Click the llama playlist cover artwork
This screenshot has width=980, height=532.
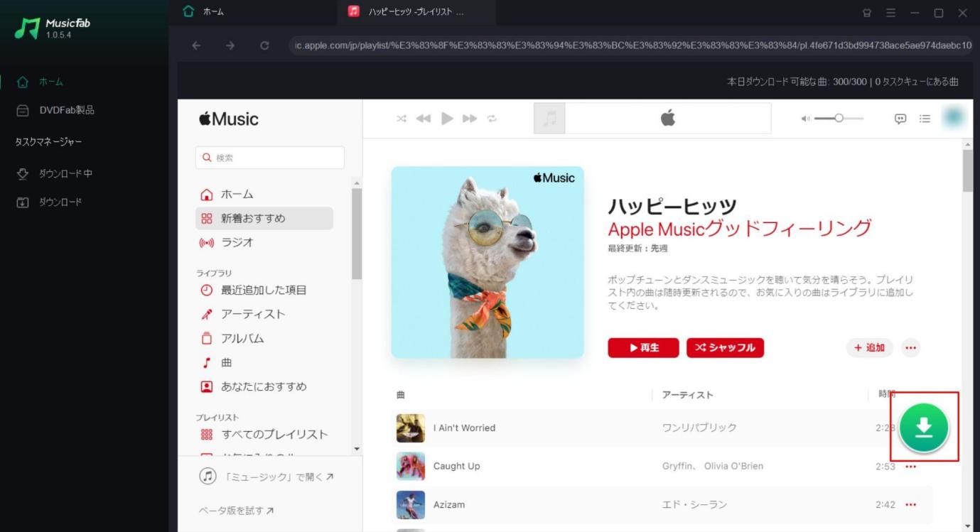pos(488,262)
